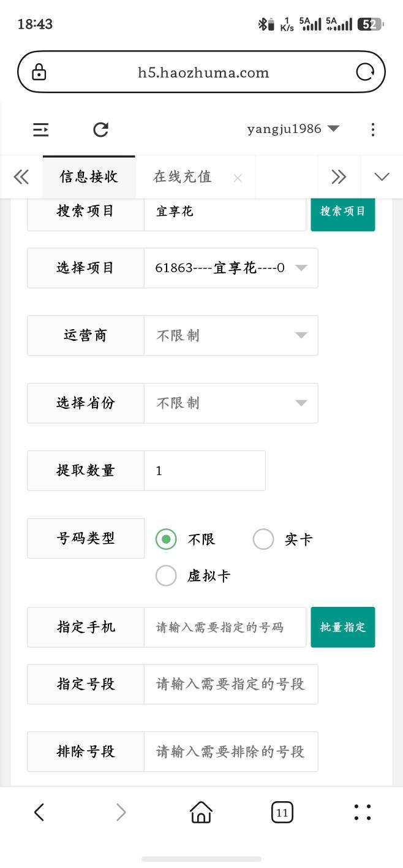Focus the 指定号段 input field
The image size is (403, 868).
pyautogui.click(x=231, y=684)
